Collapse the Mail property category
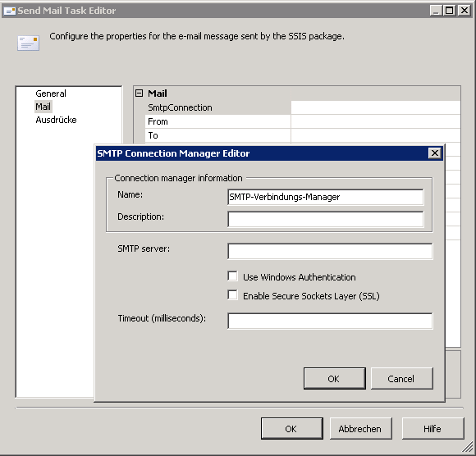The height and width of the screenshot is (456, 476). 139,93
